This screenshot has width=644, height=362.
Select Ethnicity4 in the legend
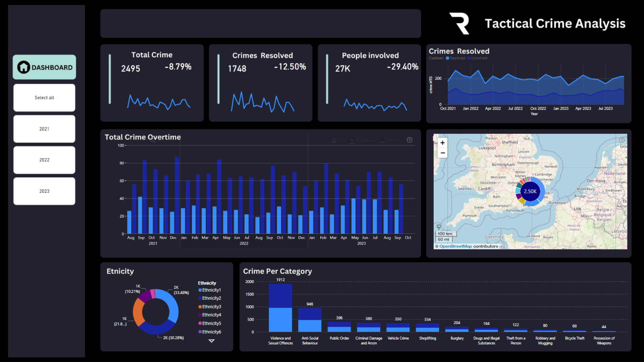pyautogui.click(x=210, y=315)
